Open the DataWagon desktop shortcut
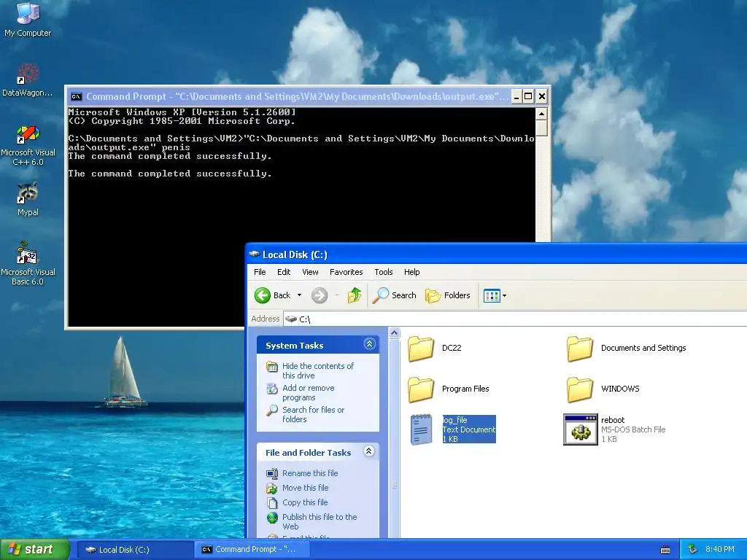The image size is (747, 560). click(28, 79)
